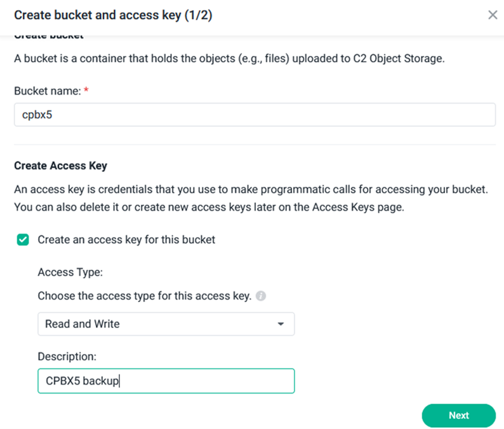
Task: Click the Create an access key label
Action: pyautogui.click(x=126, y=240)
